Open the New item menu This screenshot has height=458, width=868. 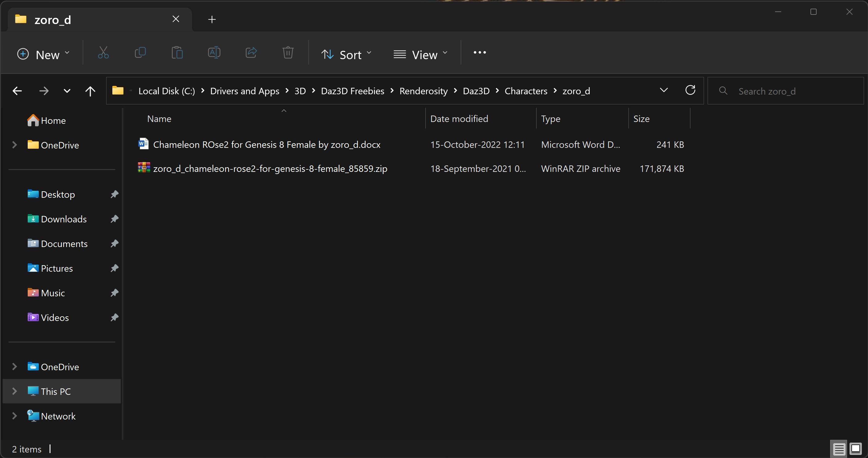43,55
